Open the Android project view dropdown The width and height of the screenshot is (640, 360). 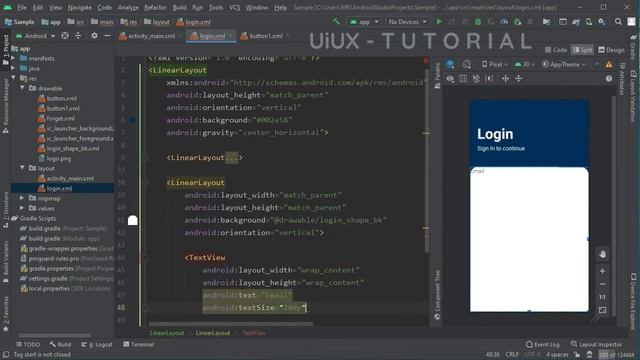click(x=36, y=36)
